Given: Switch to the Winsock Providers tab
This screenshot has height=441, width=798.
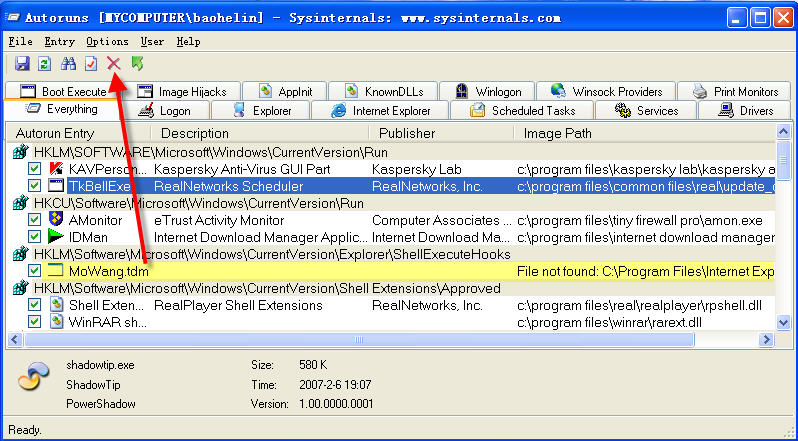Looking at the screenshot, I should pyautogui.click(x=606, y=92).
